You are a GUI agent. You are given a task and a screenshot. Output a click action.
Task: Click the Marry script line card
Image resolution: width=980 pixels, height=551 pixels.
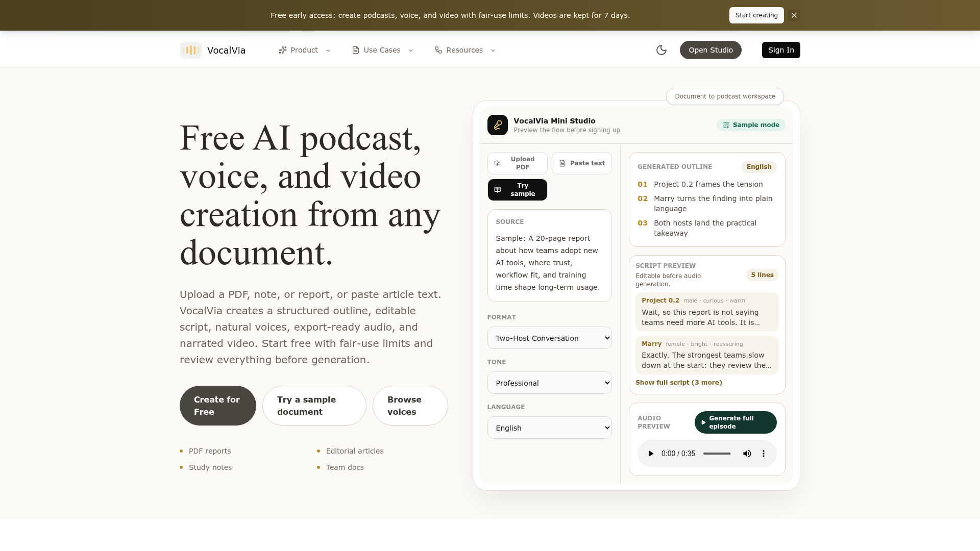pos(707,355)
